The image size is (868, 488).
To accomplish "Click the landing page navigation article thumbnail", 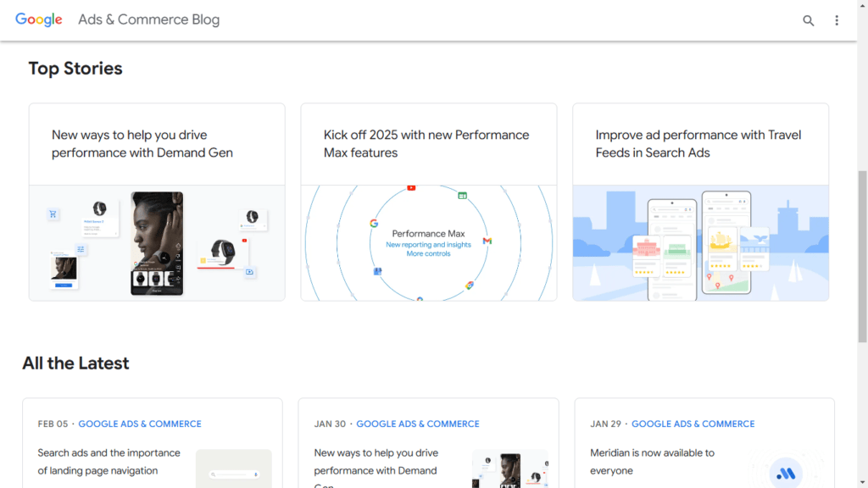I will click(x=233, y=469).
